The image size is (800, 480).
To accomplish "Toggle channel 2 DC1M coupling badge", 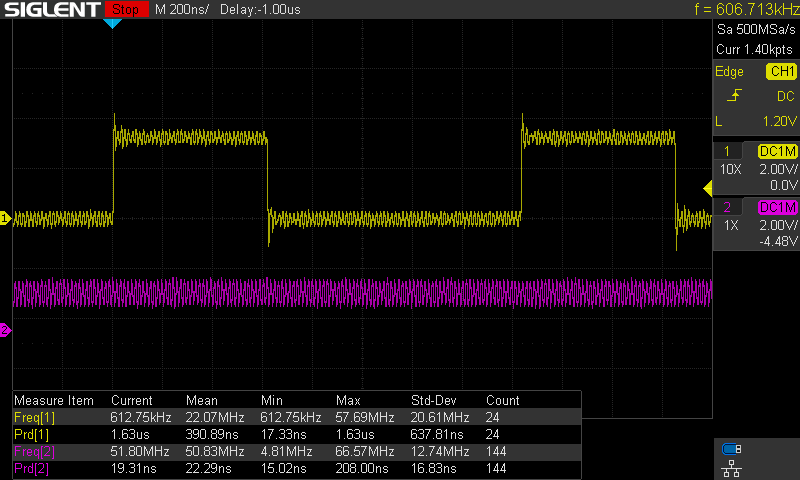I will coord(778,207).
